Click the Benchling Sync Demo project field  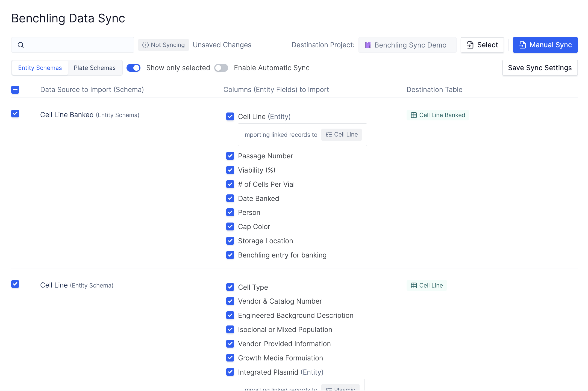pos(407,45)
